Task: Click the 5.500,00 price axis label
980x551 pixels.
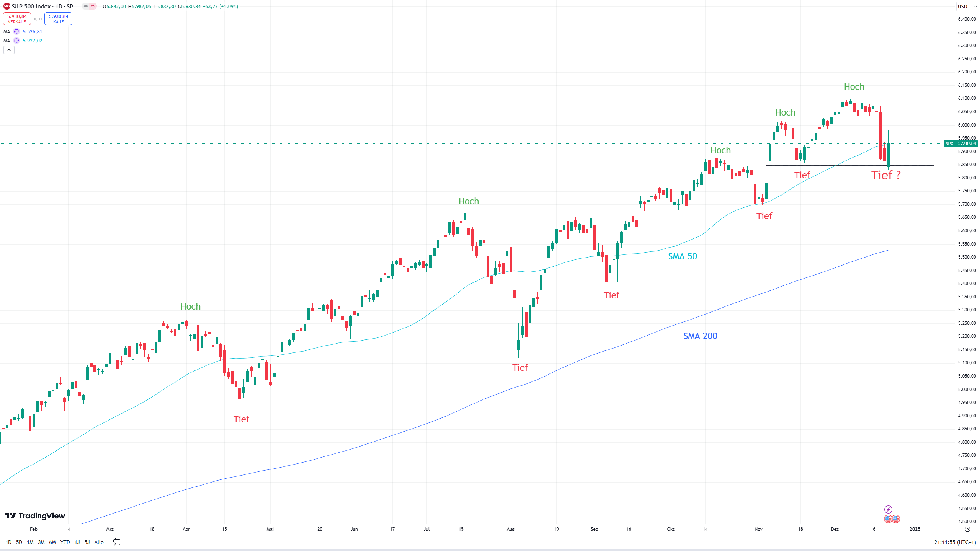Action: (967, 257)
